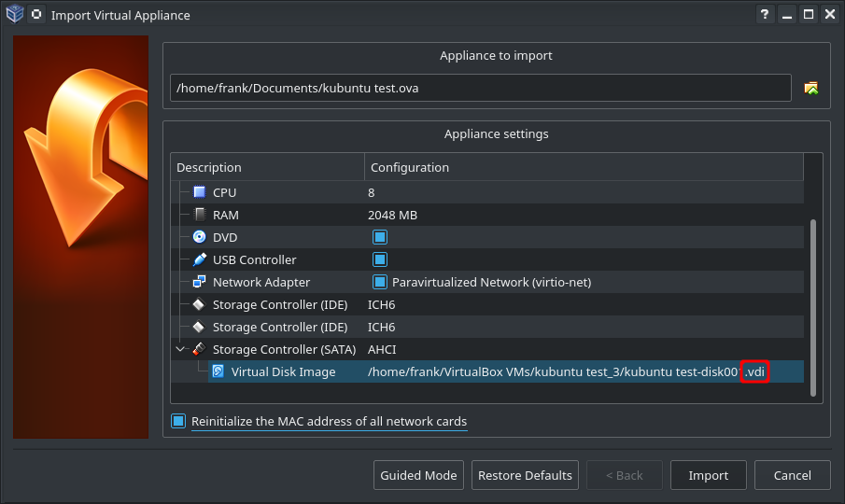The image size is (845, 504).
Task: Select the USB Controller row label
Action: pyautogui.click(x=254, y=260)
